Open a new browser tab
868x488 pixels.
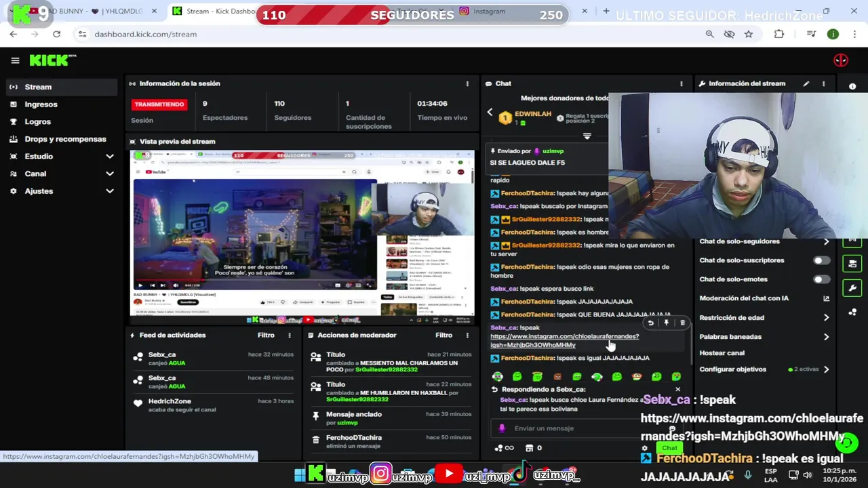[x=606, y=11]
